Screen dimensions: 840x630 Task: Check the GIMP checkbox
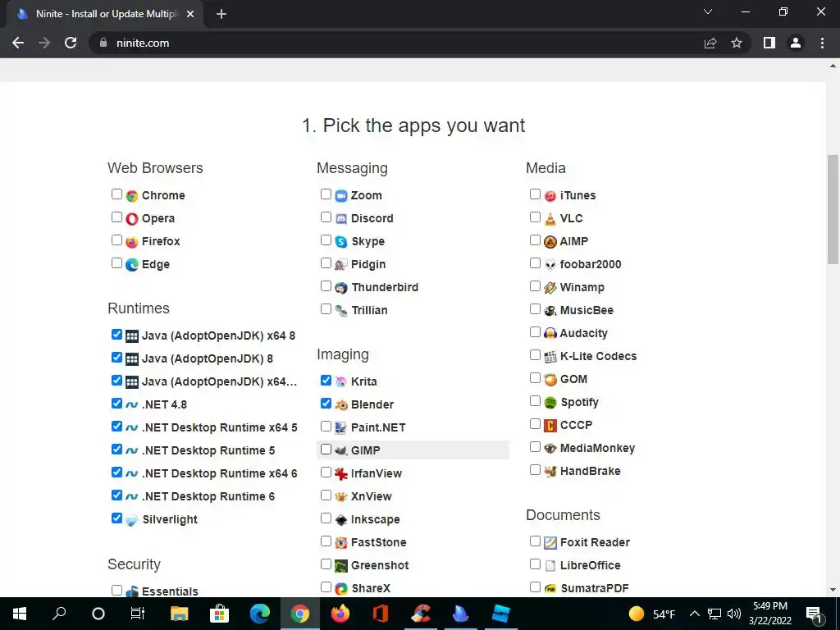click(x=326, y=449)
